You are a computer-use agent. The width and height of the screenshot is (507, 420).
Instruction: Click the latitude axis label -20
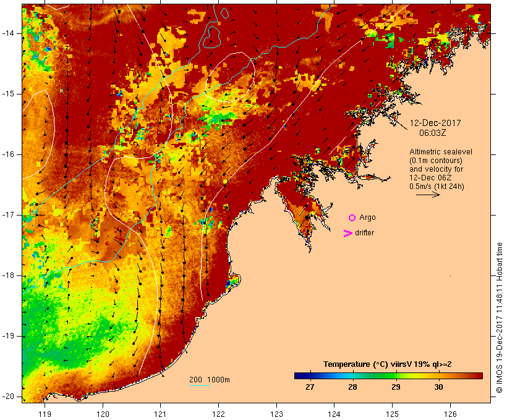pyautogui.click(x=8, y=397)
